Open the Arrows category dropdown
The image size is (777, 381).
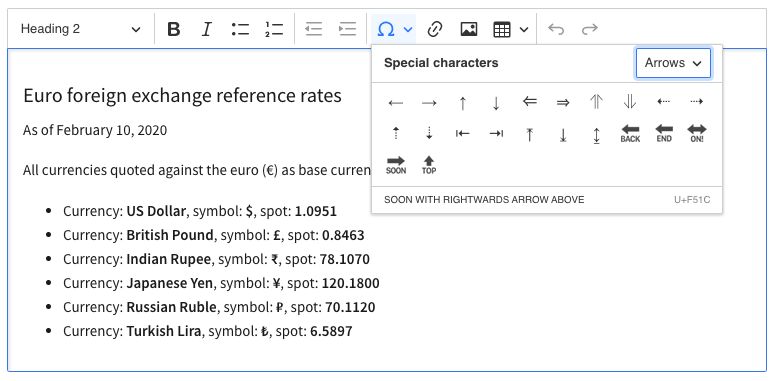click(673, 63)
